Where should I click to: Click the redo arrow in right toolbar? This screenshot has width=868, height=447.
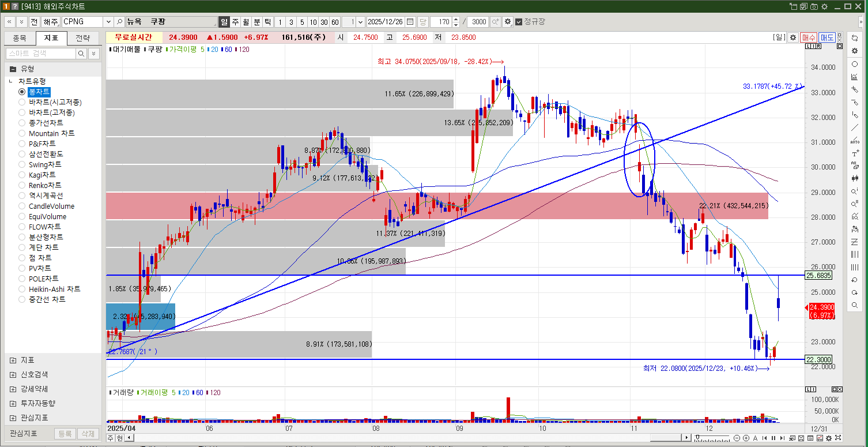coord(855,293)
